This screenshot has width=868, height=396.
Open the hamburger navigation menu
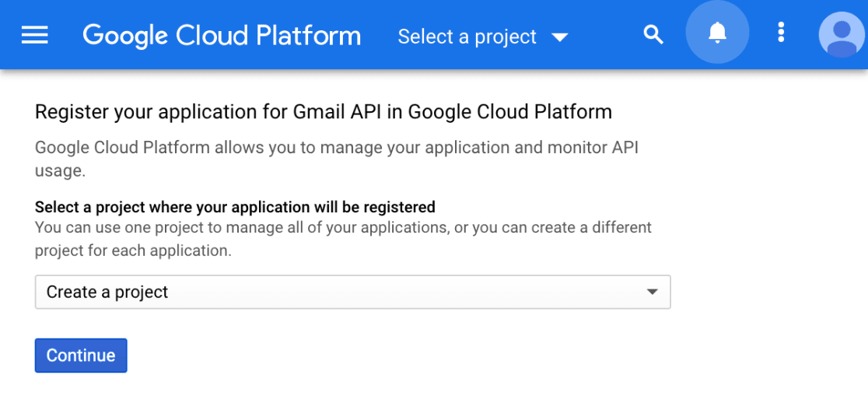point(35,36)
